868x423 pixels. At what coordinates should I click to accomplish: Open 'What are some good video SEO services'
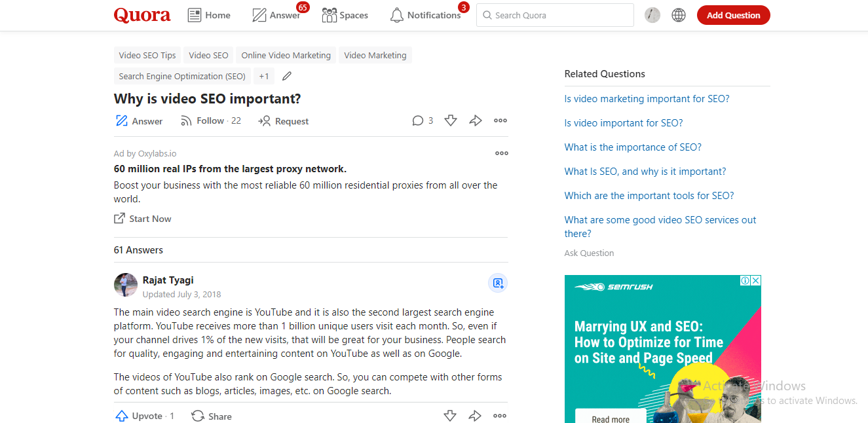point(660,227)
